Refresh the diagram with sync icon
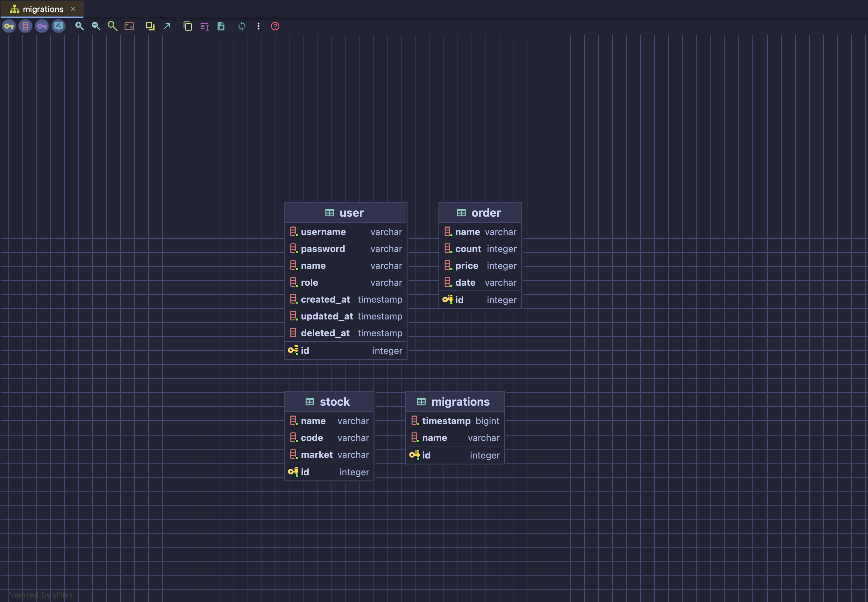This screenshot has height=602, width=868. [242, 26]
